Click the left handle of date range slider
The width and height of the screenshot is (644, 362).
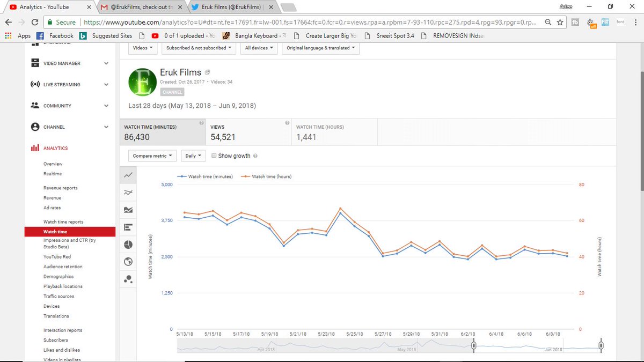pos(474,345)
